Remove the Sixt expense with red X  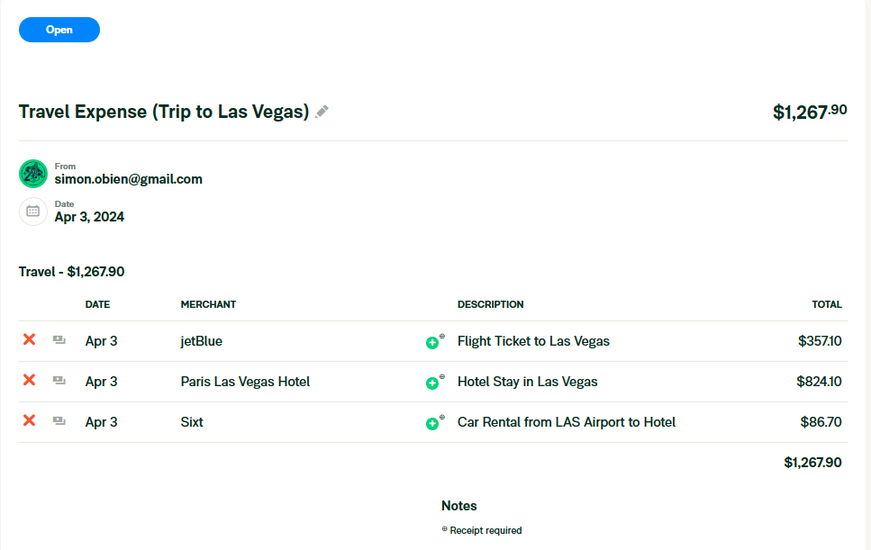(29, 421)
